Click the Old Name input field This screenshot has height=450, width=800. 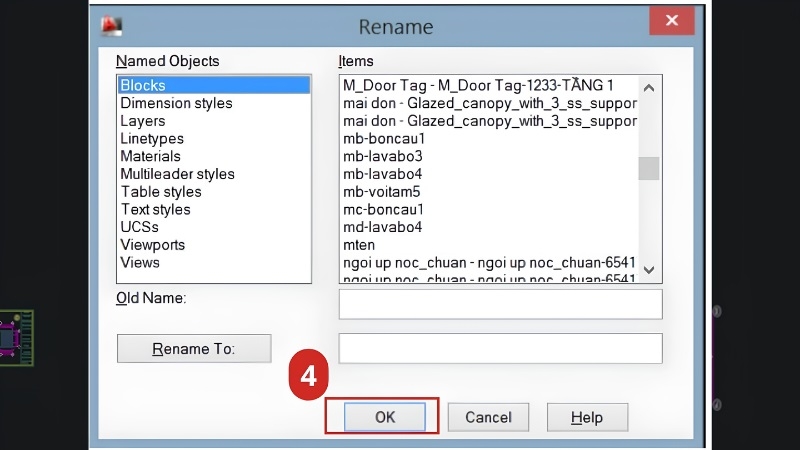pyautogui.click(x=501, y=304)
